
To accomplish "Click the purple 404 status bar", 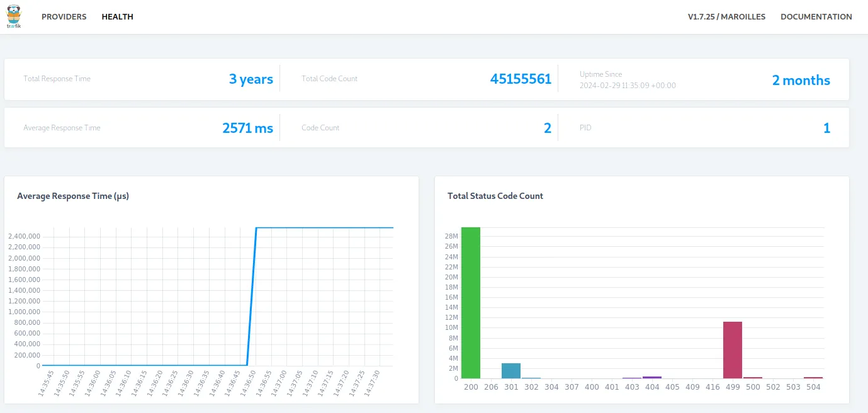I will coord(652,377).
